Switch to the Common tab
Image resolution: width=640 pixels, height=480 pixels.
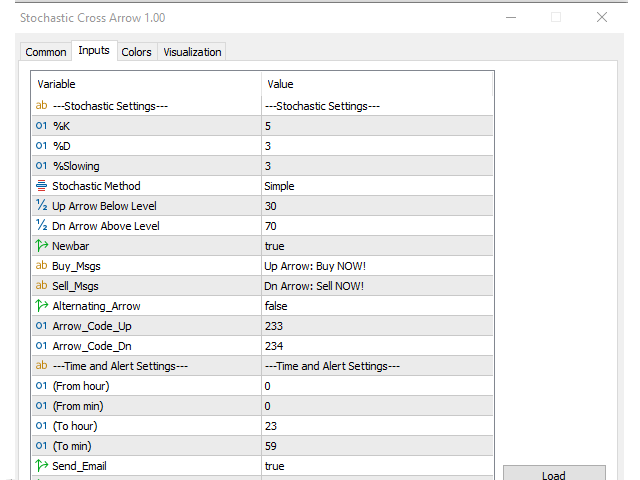(46, 52)
